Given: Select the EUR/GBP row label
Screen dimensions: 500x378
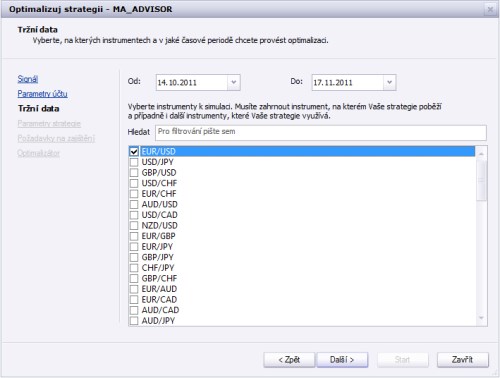Looking at the screenshot, I should (x=159, y=236).
